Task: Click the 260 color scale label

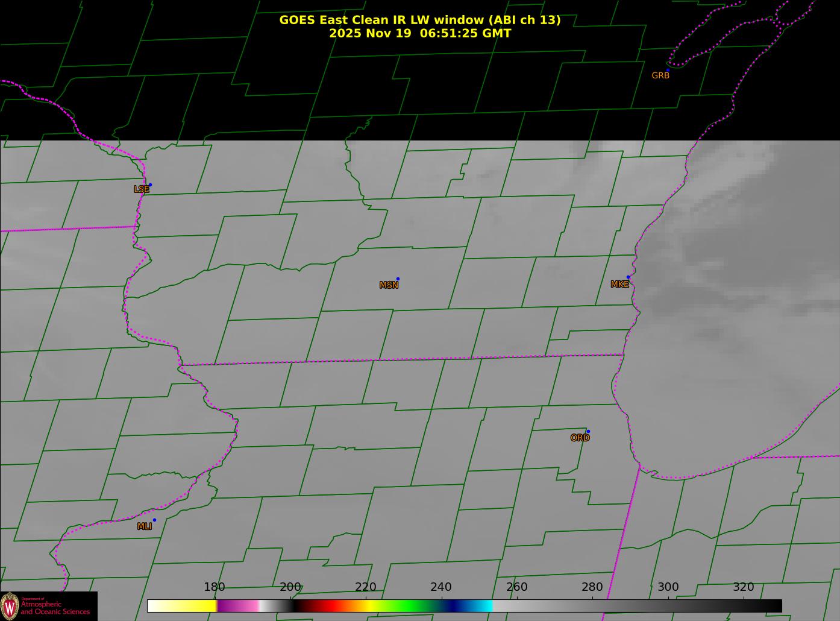Action: 517,587
